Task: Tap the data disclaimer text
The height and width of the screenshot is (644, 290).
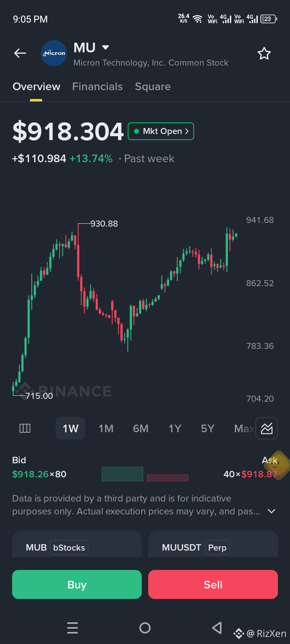Action: pyautogui.click(x=136, y=505)
